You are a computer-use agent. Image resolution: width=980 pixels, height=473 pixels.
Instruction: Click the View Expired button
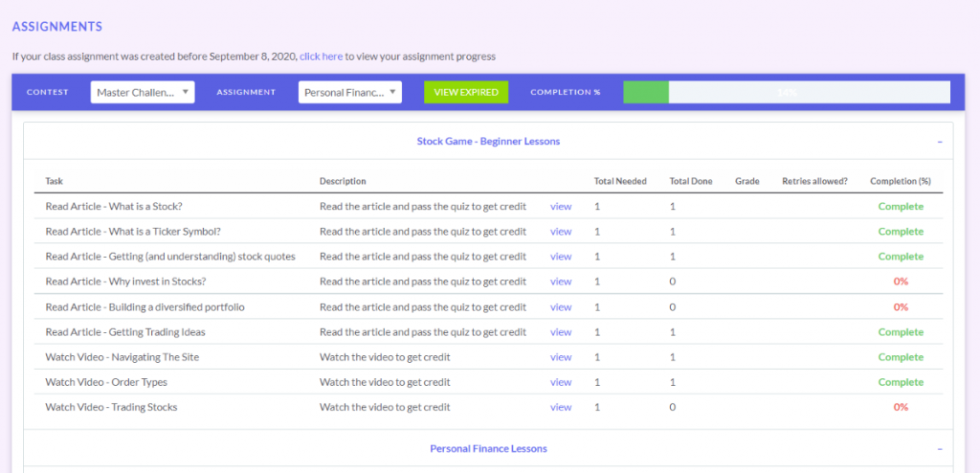466,92
